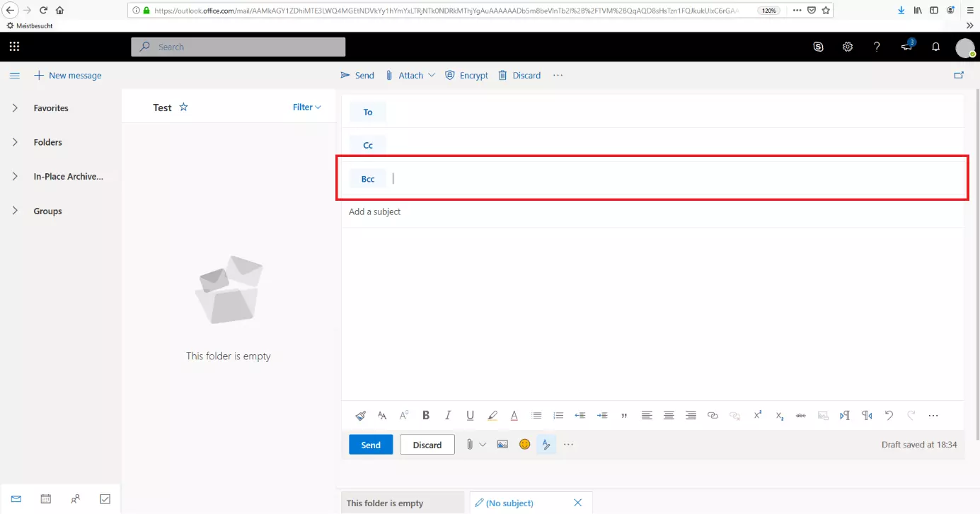Select the Format Painter tool

click(x=360, y=415)
